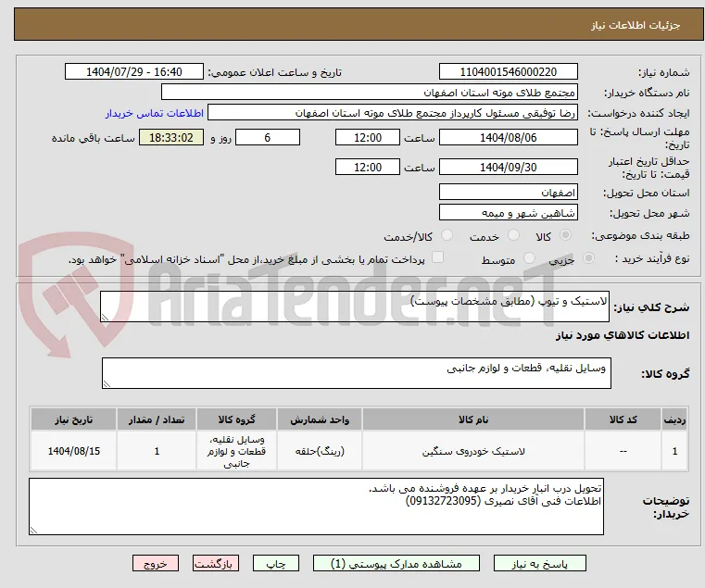
Task: Click the اطلاعات کالاهای مورد نیاز heading
Action: [623, 335]
